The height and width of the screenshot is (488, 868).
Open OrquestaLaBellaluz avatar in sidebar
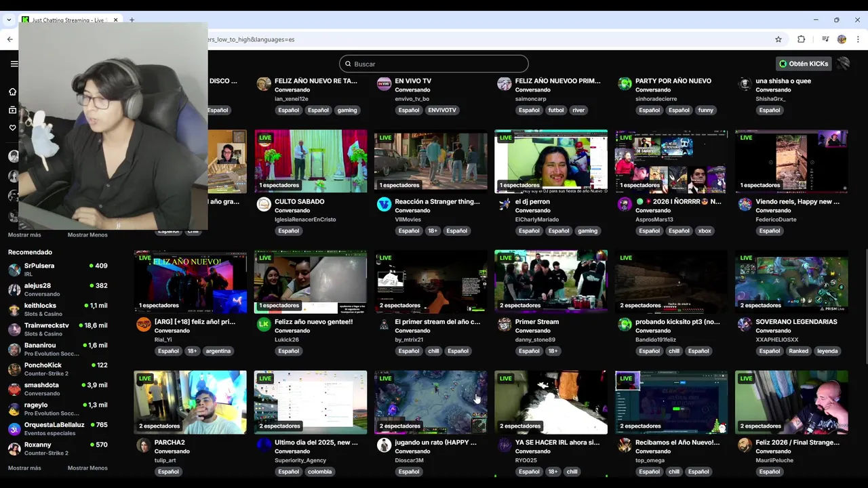pyautogui.click(x=14, y=429)
